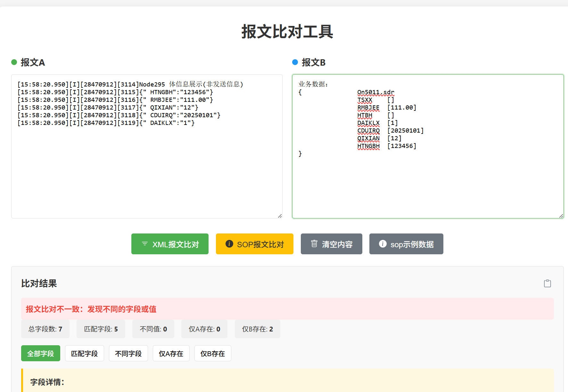
Task: Click HTNGBH [123456] line in 报文B
Action: 387,146
